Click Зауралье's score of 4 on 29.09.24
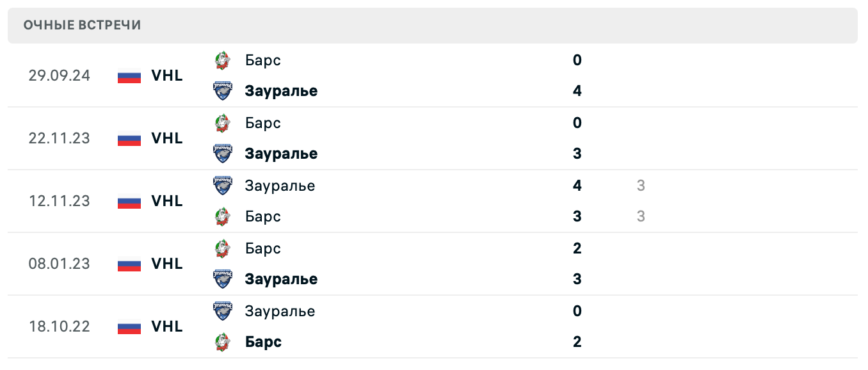 pos(577,91)
